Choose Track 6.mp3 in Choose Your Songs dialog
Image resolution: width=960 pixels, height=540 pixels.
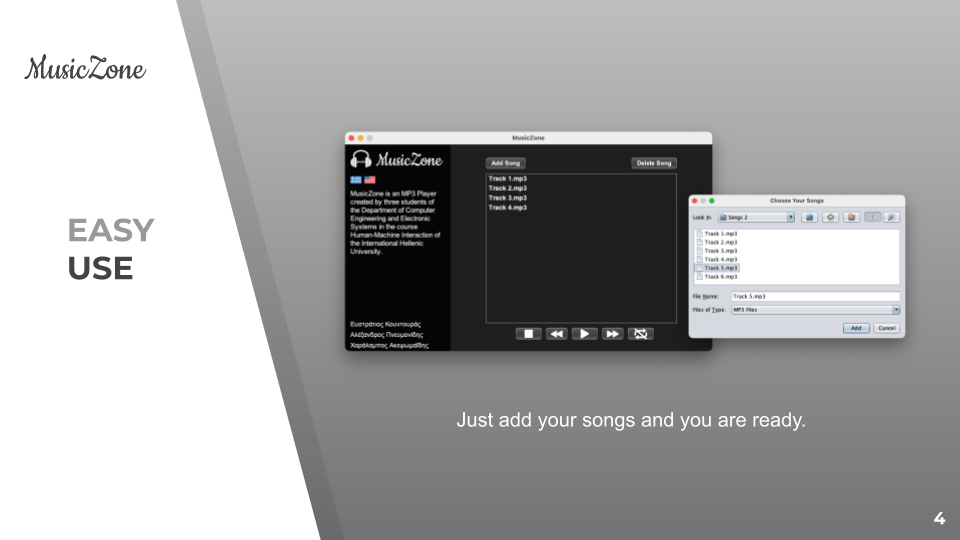tap(717, 277)
